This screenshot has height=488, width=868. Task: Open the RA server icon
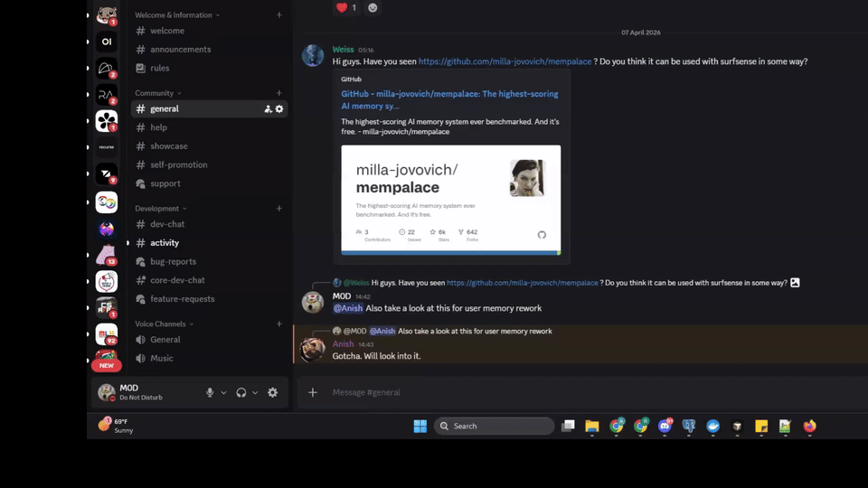(107, 95)
